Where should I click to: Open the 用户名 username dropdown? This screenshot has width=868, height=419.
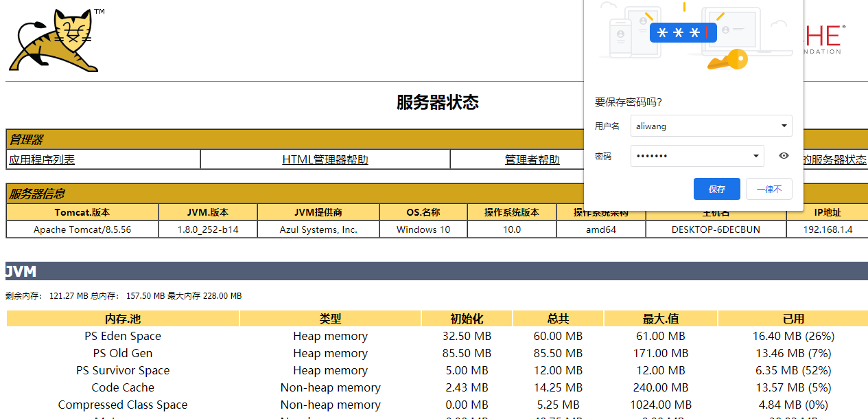click(x=783, y=126)
